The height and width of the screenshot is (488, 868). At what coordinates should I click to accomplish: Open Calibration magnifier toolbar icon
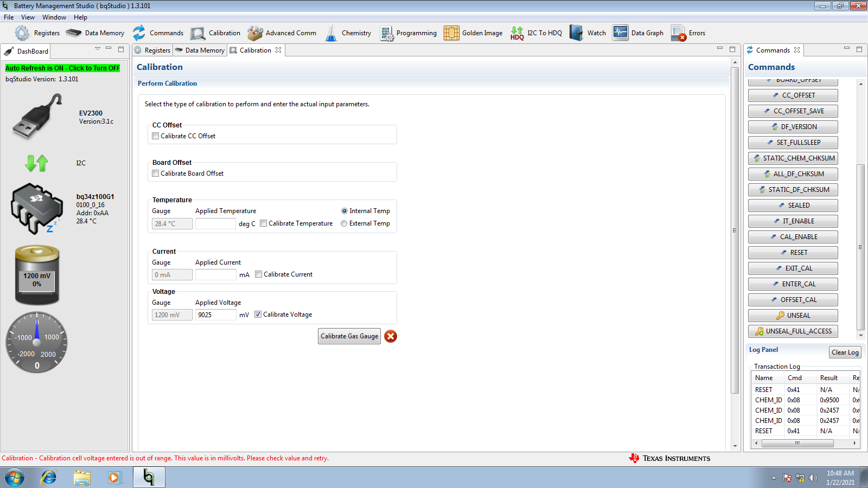point(198,33)
